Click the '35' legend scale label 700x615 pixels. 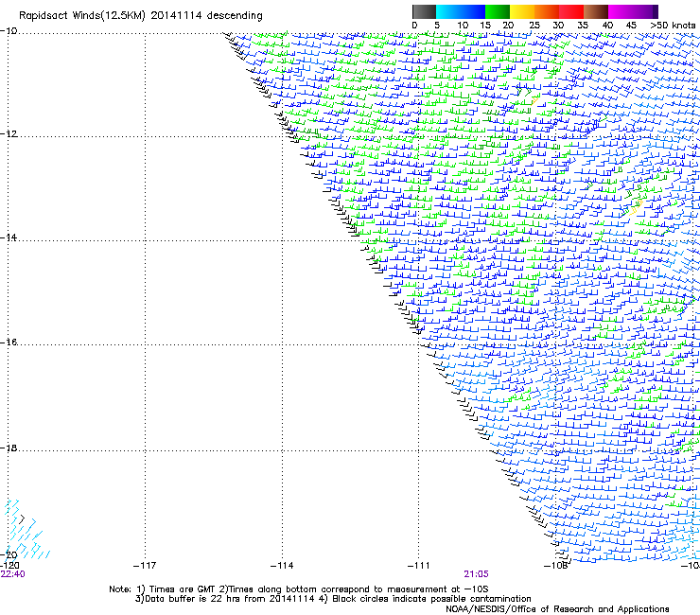(583, 26)
